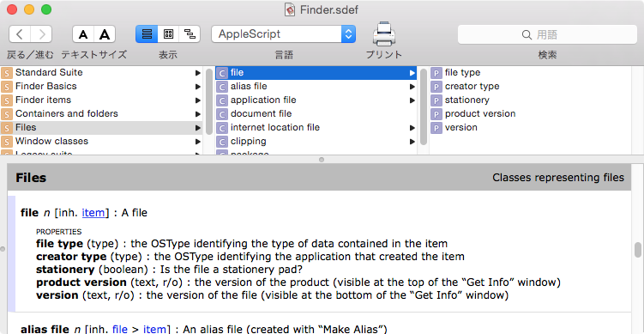Screen dimensions: 644x334
Task: Click the P icon beside stationery
Action: [x=436, y=100]
